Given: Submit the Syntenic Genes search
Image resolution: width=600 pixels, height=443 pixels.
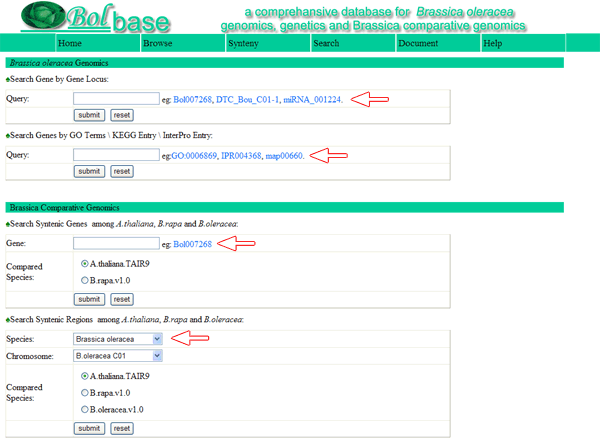Looking at the screenshot, I should click(x=89, y=299).
